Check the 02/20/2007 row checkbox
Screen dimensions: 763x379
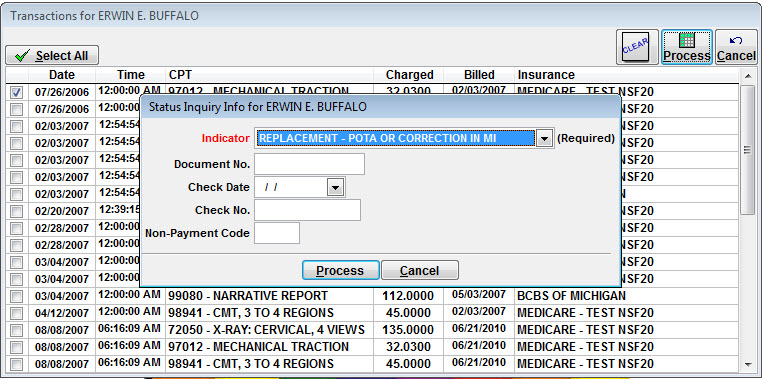click(17, 211)
